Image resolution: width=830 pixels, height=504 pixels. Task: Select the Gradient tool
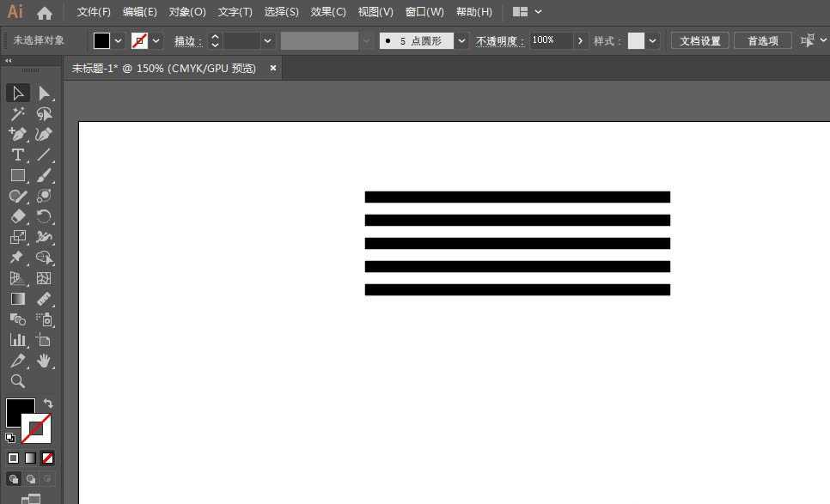click(17, 299)
